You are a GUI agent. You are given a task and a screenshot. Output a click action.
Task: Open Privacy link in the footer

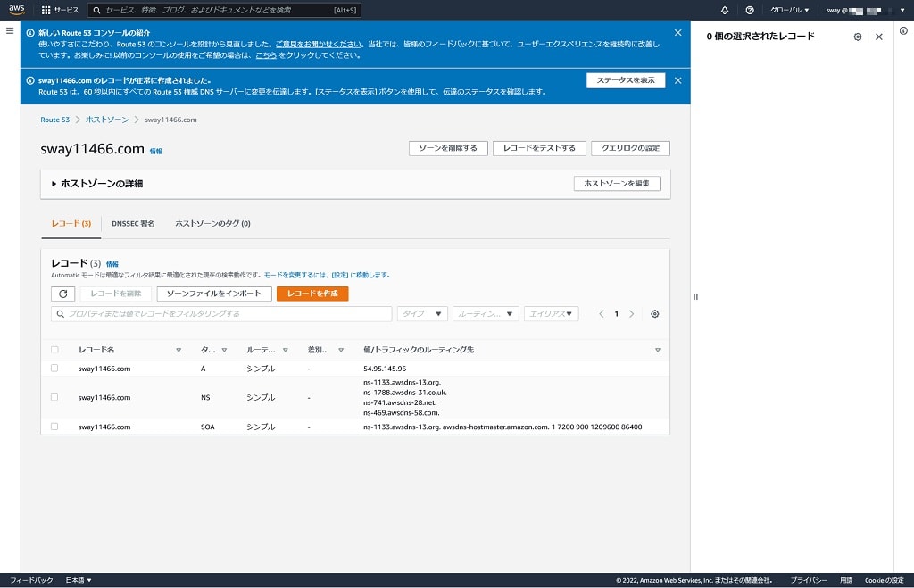pos(809,580)
